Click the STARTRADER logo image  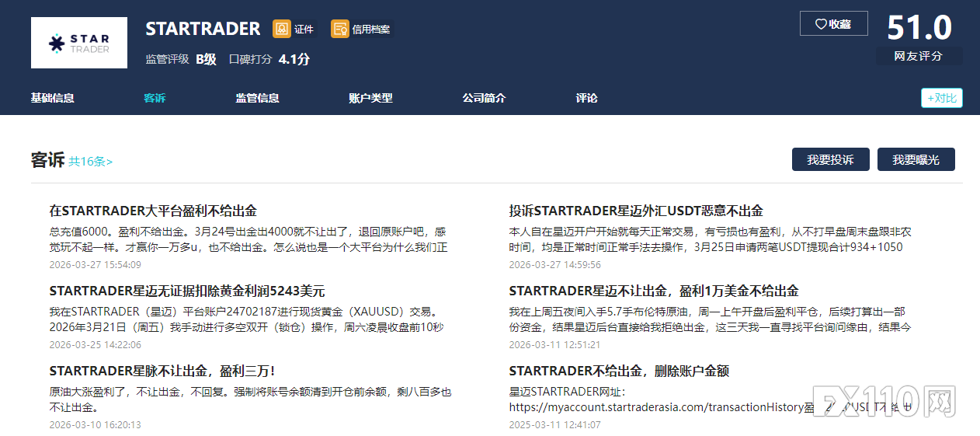79,43
